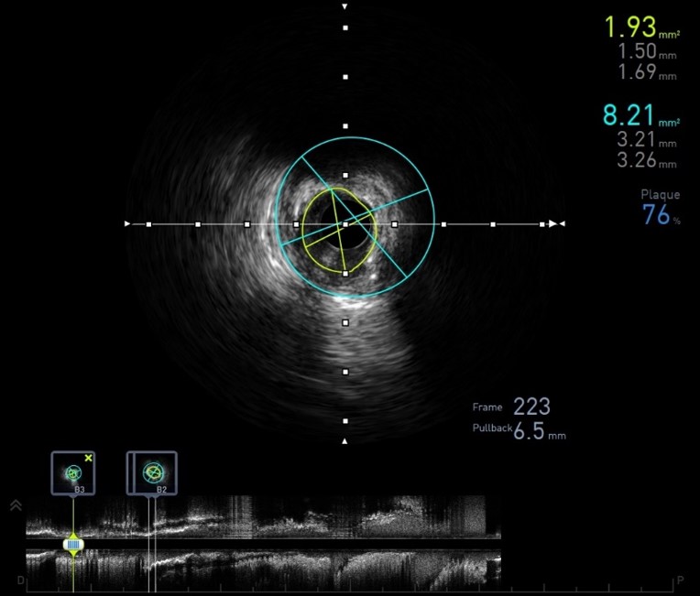The width and height of the screenshot is (700, 596).
Task: Click the Frame 223 indicator
Action: click(x=531, y=406)
